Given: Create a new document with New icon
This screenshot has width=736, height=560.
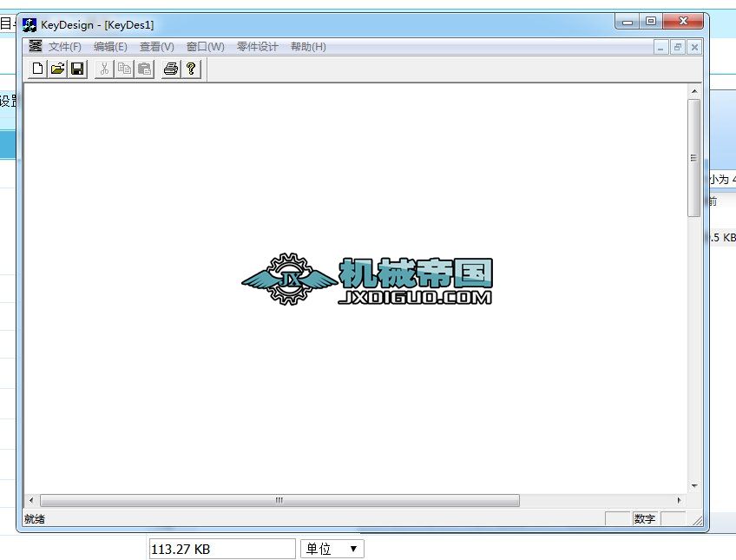Looking at the screenshot, I should 37,69.
